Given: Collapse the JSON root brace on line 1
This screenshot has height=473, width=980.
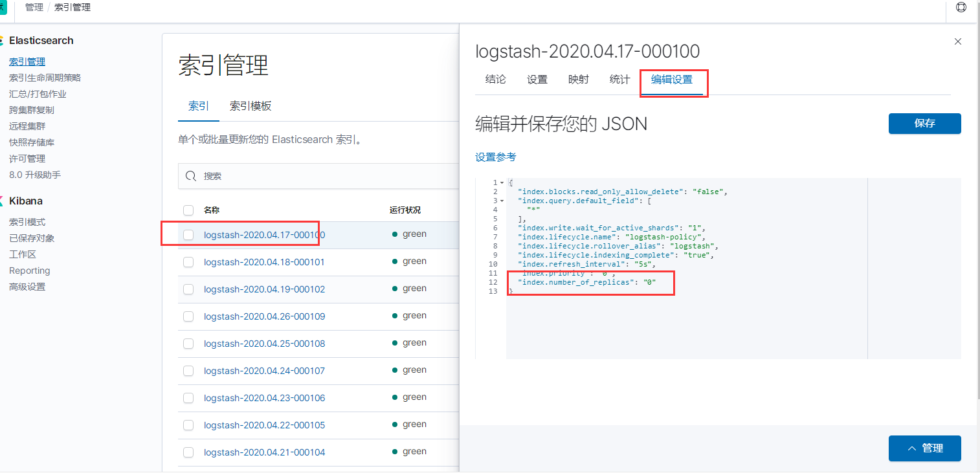Looking at the screenshot, I should click(x=502, y=183).
